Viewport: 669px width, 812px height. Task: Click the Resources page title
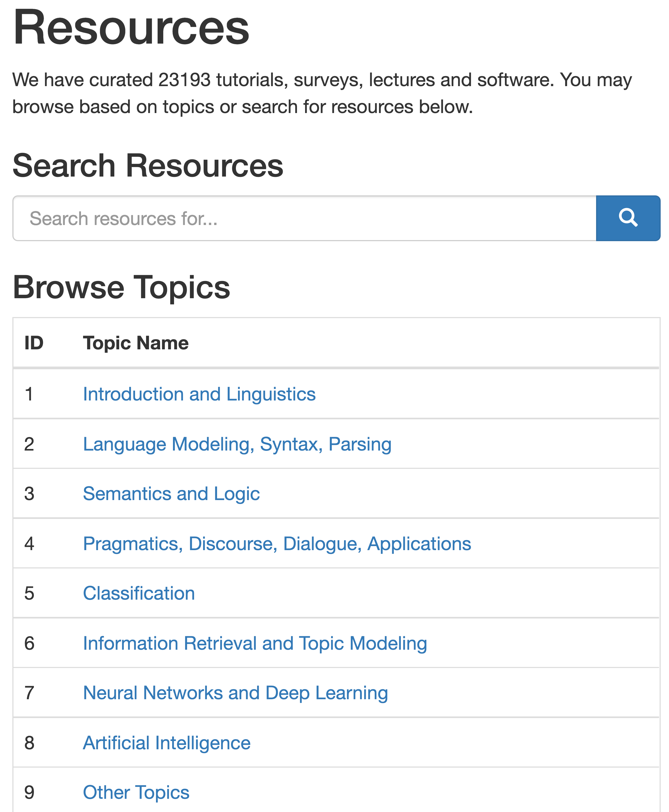click(131, 28)
